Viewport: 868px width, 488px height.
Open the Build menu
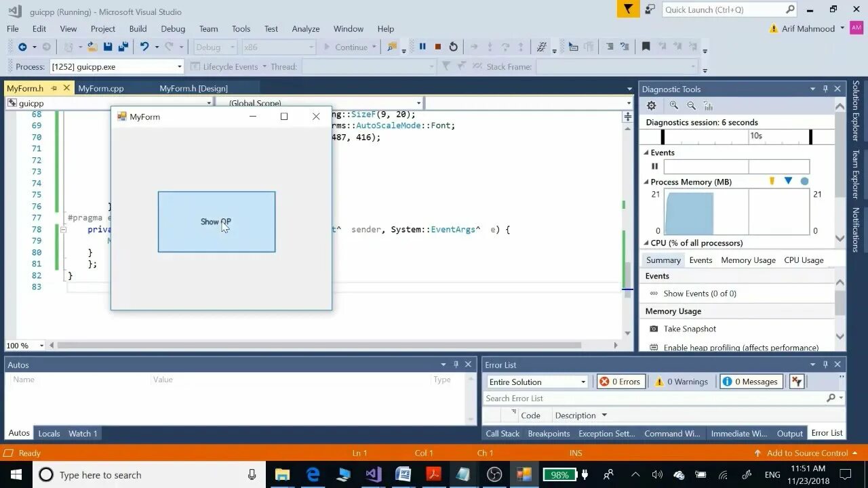pyautogui.click(x=138, y=28)
